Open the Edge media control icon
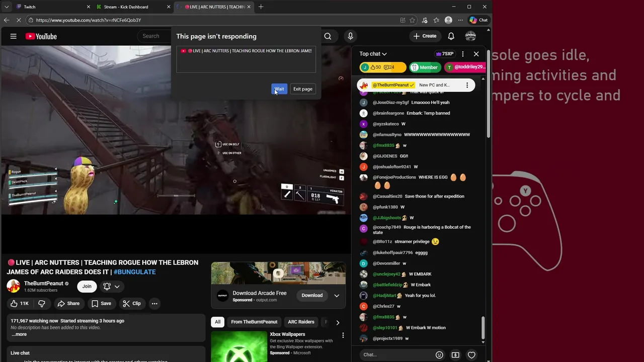Screen dimensions: 644x362 pyautogui.click(x=425, y=20)
